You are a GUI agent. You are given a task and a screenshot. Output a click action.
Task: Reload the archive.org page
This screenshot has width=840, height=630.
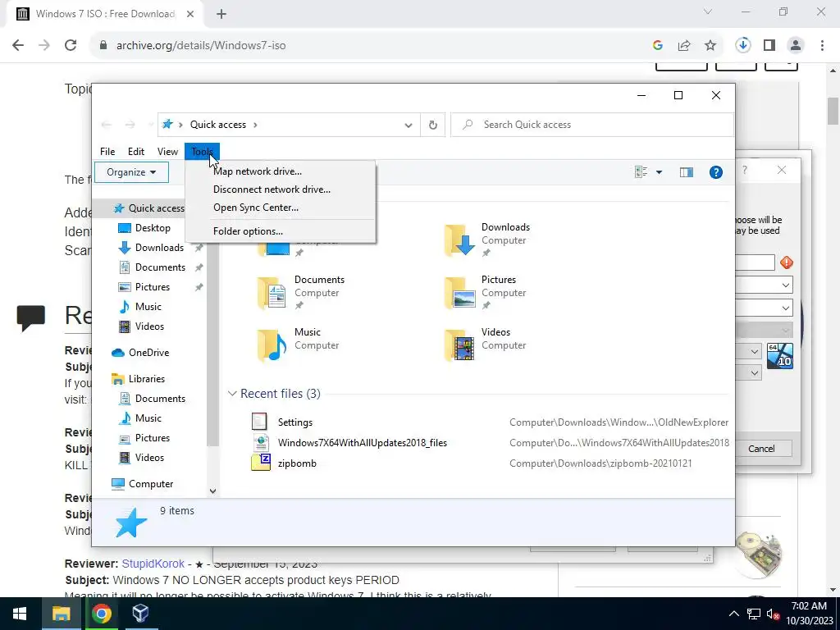[71, 46]
